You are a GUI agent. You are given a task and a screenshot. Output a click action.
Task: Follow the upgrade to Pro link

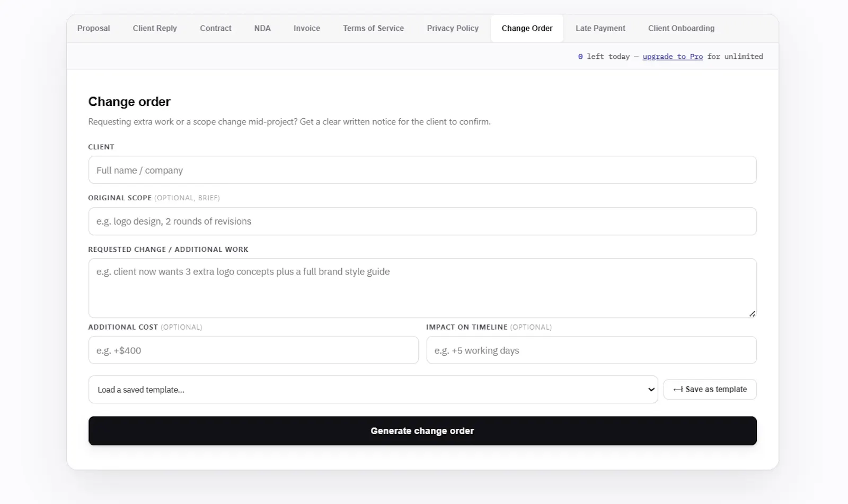673,56
